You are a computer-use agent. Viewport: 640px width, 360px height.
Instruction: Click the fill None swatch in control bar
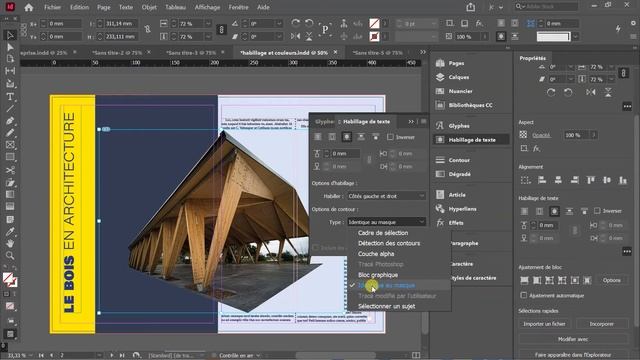[x=374, y=24]
